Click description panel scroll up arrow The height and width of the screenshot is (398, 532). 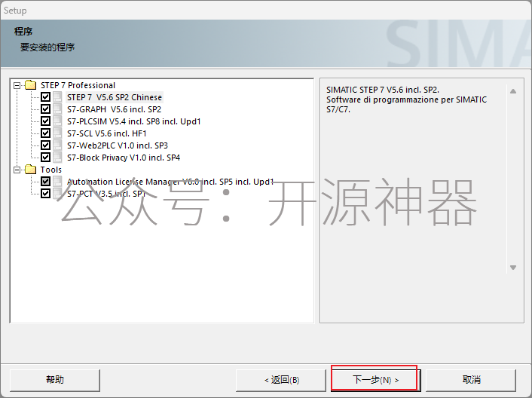513,91
